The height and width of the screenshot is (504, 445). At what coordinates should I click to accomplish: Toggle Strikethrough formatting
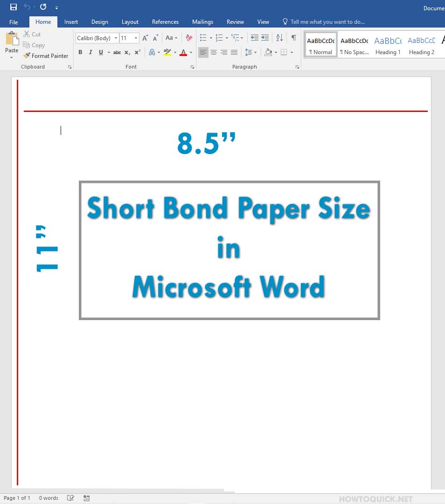pyautogui.click(x=117, y=52)
